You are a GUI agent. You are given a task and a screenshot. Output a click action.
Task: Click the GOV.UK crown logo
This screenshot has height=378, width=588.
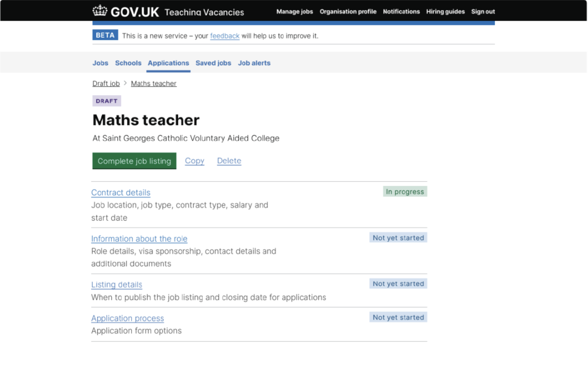100,11
